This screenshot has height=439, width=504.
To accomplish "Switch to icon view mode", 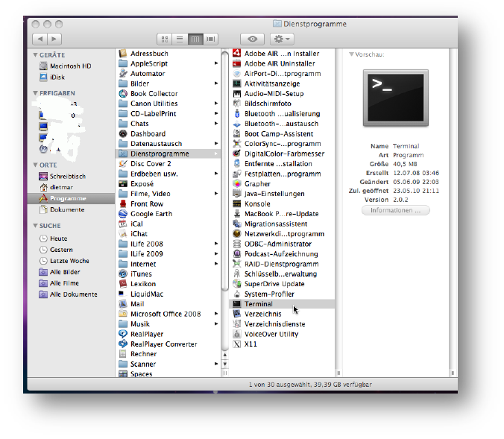I will click(x=165, y=40).
